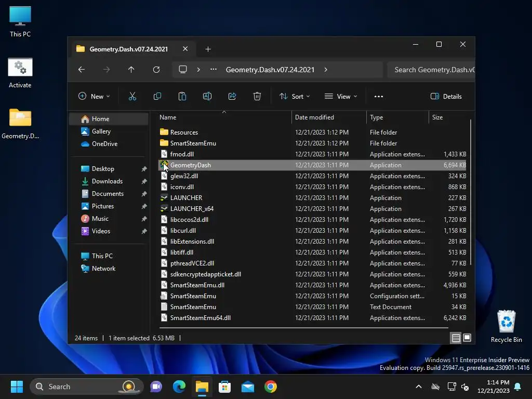Open the Sort dropdown
The width and height of the screenshot is (532, 399).
(295, 96)
